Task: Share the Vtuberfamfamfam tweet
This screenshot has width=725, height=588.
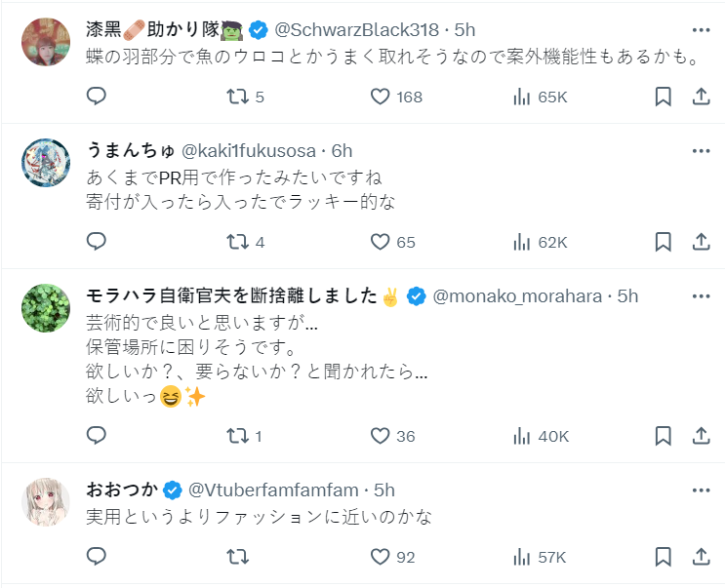Action: point(701,557)
